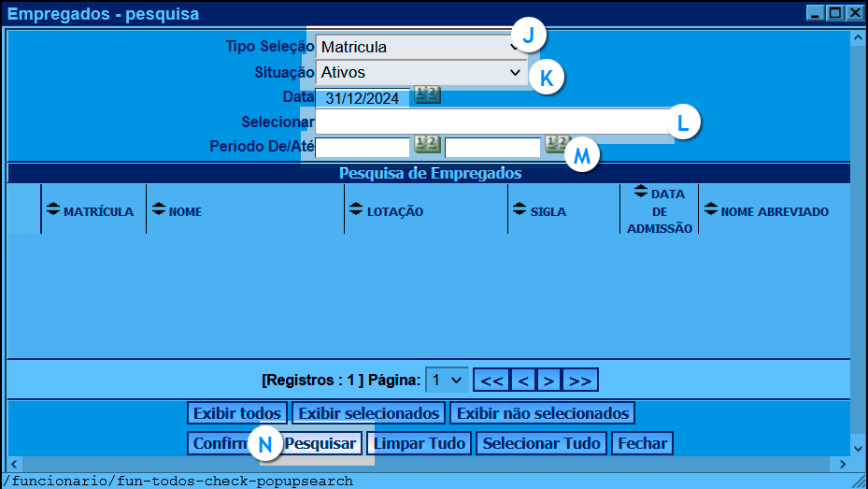Sort table by Sigla column
Image resolution: width=868 pixels, height=489 pixels.
(x=519, y=209)
